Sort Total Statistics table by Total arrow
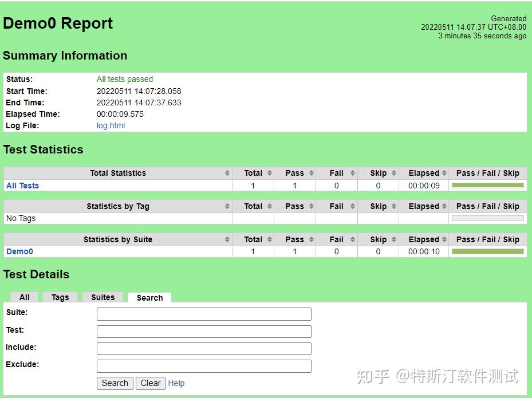Image resolution: width=532 pixels, height=398 pixels. (269, 173)
